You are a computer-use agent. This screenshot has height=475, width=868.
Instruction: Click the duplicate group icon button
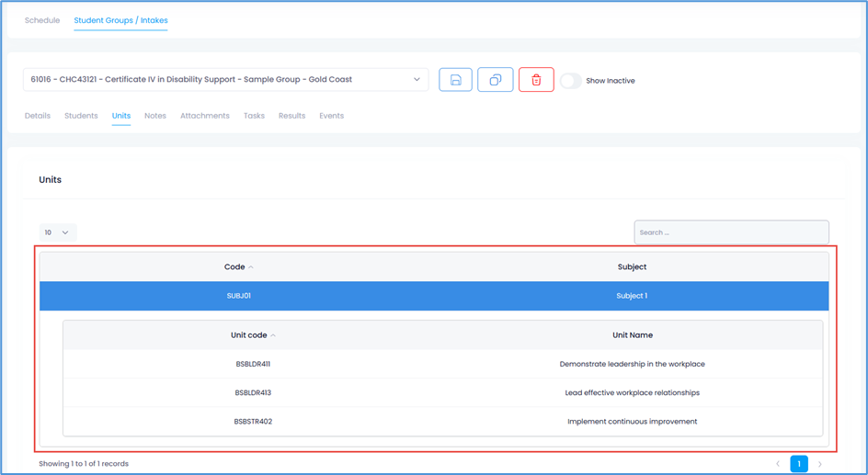(495, 80)
